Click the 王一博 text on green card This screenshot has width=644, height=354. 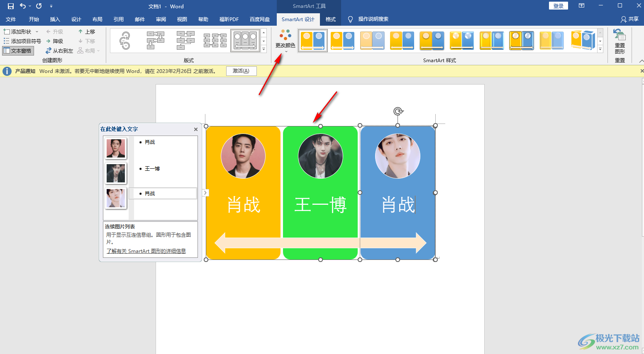[320, 205]
